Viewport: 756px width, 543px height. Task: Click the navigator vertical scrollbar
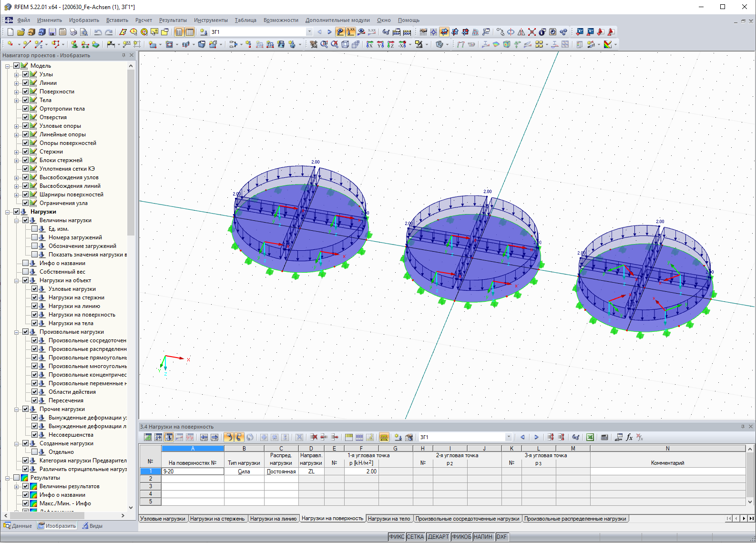131,153
